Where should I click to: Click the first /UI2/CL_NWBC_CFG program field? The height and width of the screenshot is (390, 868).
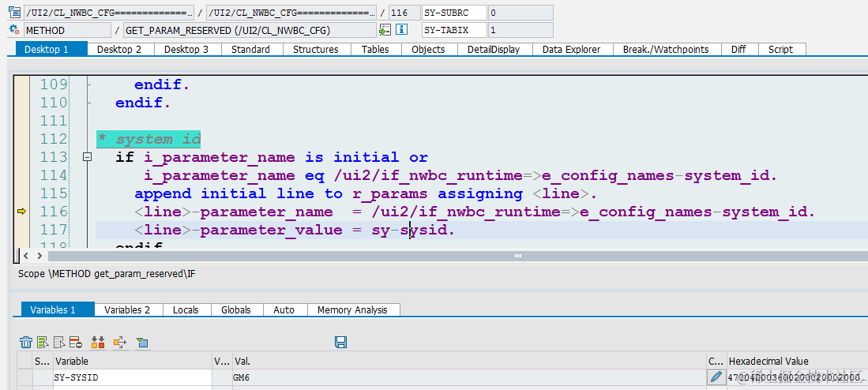click(109, 12)
